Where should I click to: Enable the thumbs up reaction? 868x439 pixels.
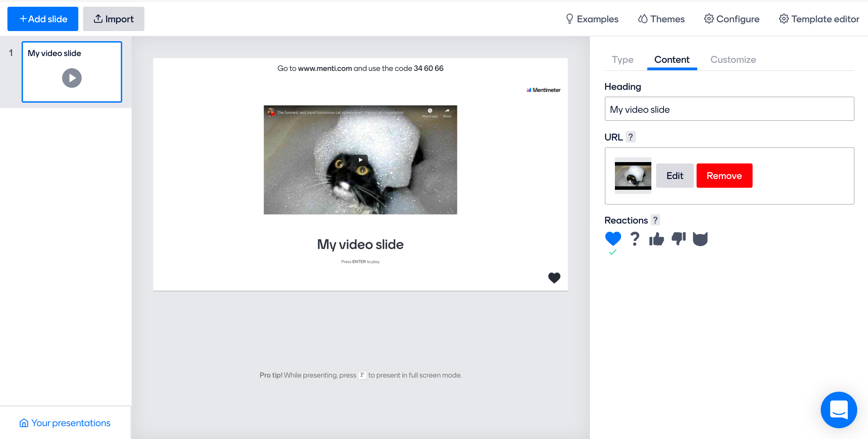tap(656, 239)
